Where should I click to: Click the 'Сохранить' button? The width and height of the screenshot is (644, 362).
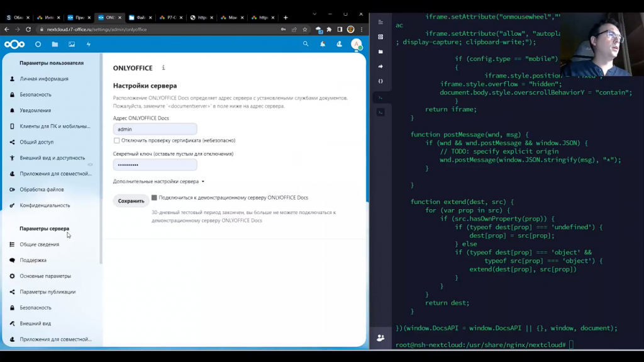131,201
